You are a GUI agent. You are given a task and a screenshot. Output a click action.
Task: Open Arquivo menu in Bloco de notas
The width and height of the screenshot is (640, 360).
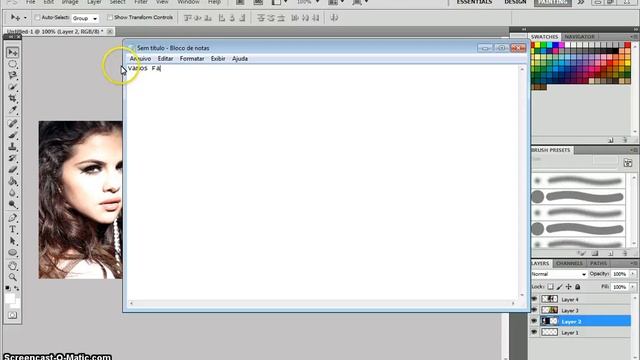point(140,59)
